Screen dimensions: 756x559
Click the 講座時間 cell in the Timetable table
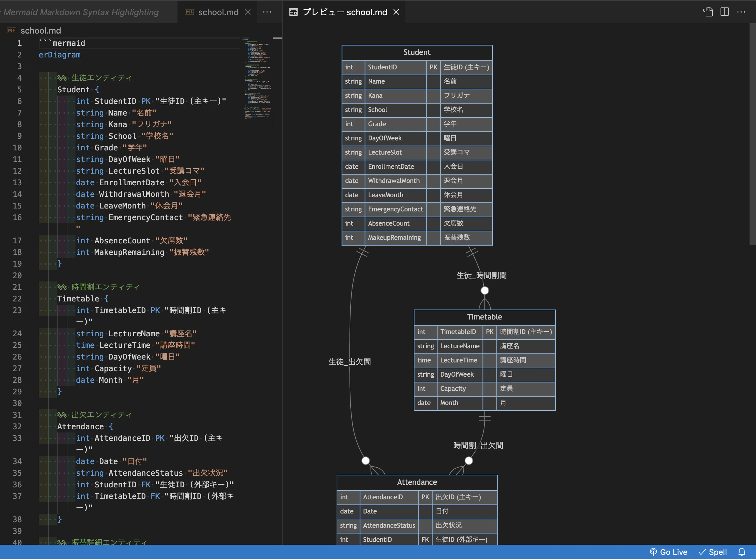[526, 361]
